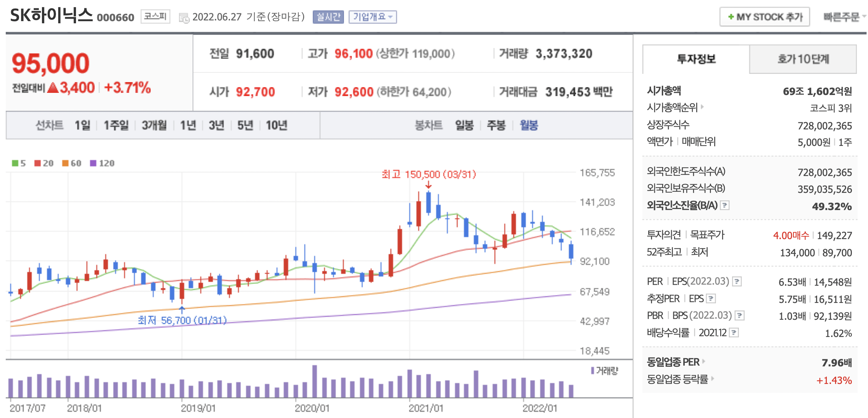Click the 최고 150,500 peak marker on chart
Viewport: 868px width, 418px height.
(428, 175)
